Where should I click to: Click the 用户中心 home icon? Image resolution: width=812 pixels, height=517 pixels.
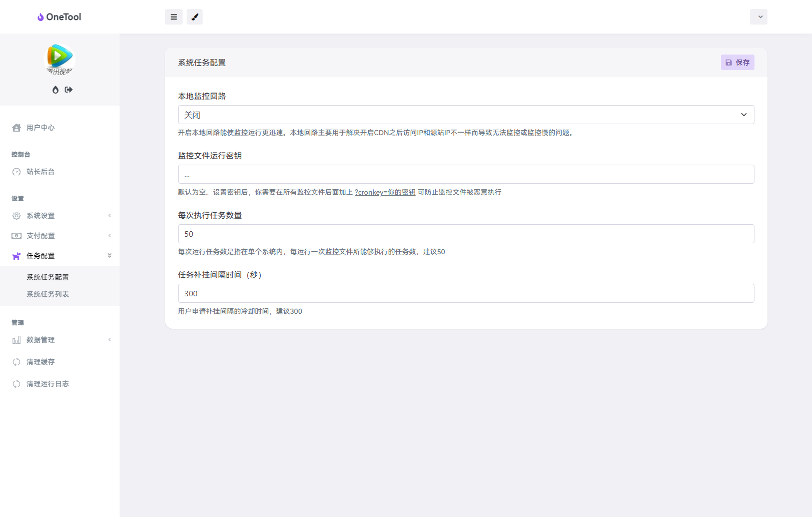tap(17, 128)
